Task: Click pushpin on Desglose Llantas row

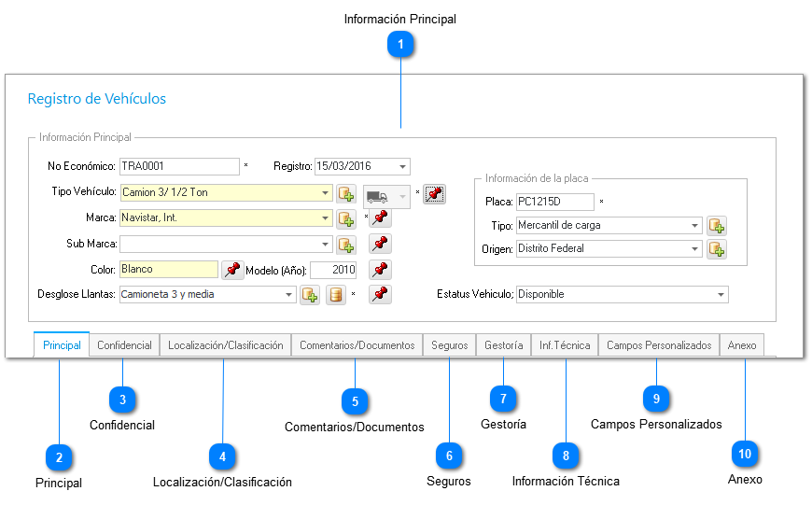Action: coord(380,295)
